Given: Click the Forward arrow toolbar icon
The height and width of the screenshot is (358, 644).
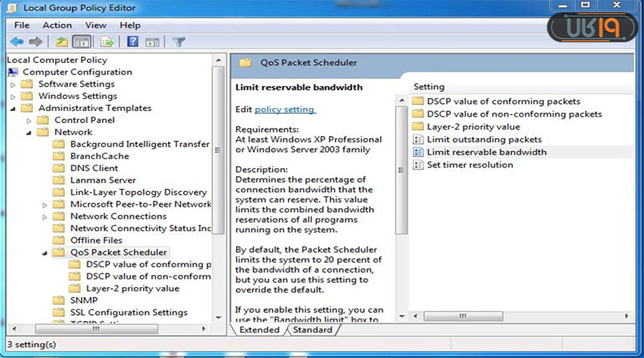Looking at the screenshot, I should click(x=35, y=42).
